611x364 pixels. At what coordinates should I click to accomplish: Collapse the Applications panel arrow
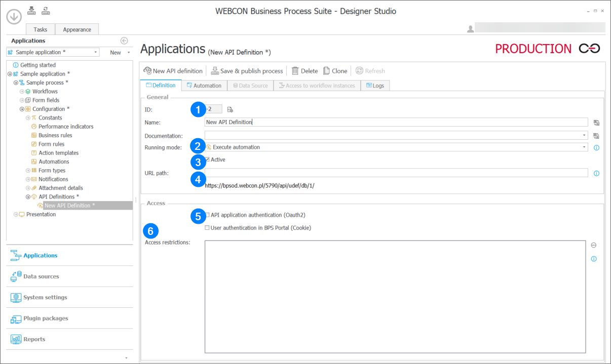coord(124,41)
